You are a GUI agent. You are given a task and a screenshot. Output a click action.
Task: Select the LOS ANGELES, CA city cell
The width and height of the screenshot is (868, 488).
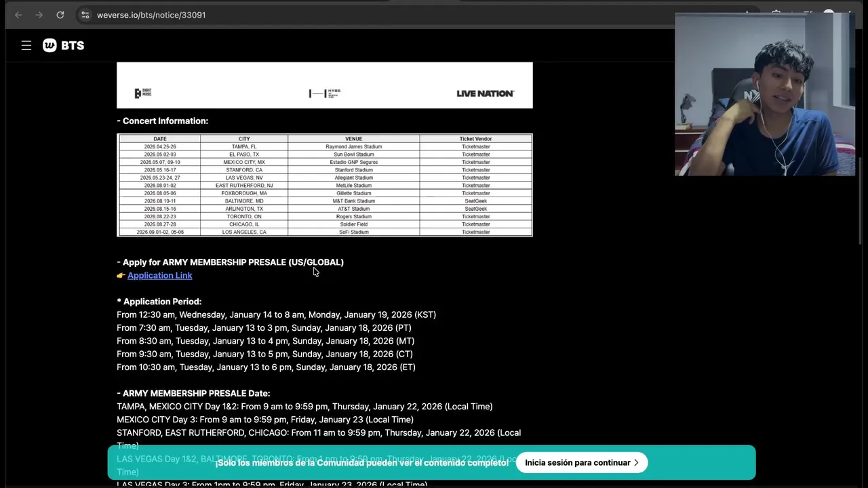click(x=244, y=232)
